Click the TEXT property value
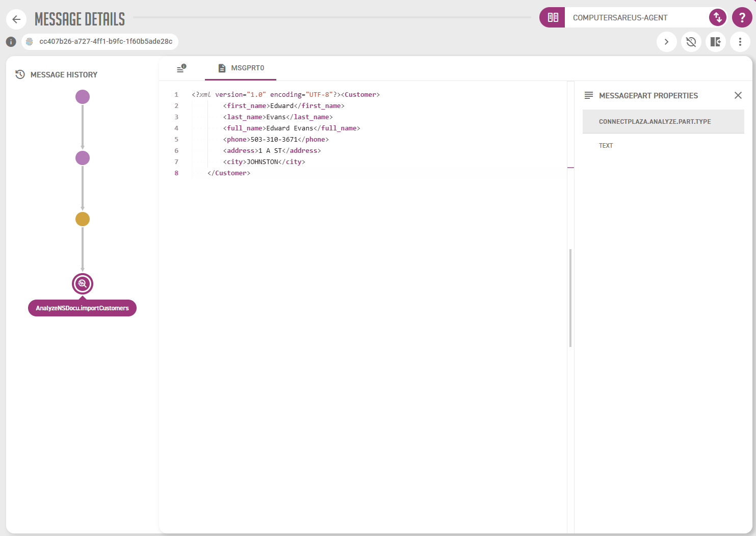The image size is (756, 536). (606, 146)
